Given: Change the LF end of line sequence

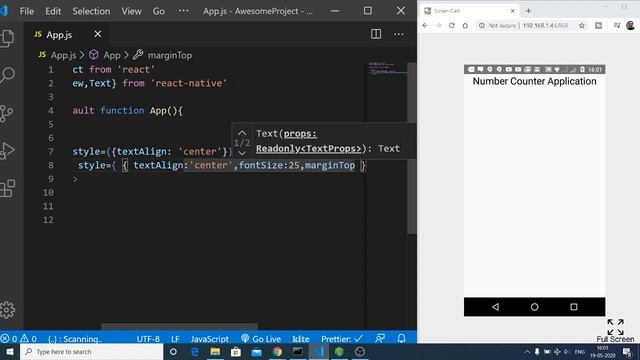Looking at the screenshot, I should click(175, 339).
